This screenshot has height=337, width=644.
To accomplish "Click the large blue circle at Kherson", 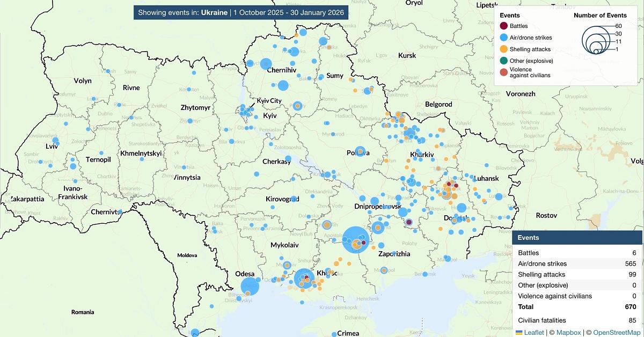I will [x=303, y=279].
